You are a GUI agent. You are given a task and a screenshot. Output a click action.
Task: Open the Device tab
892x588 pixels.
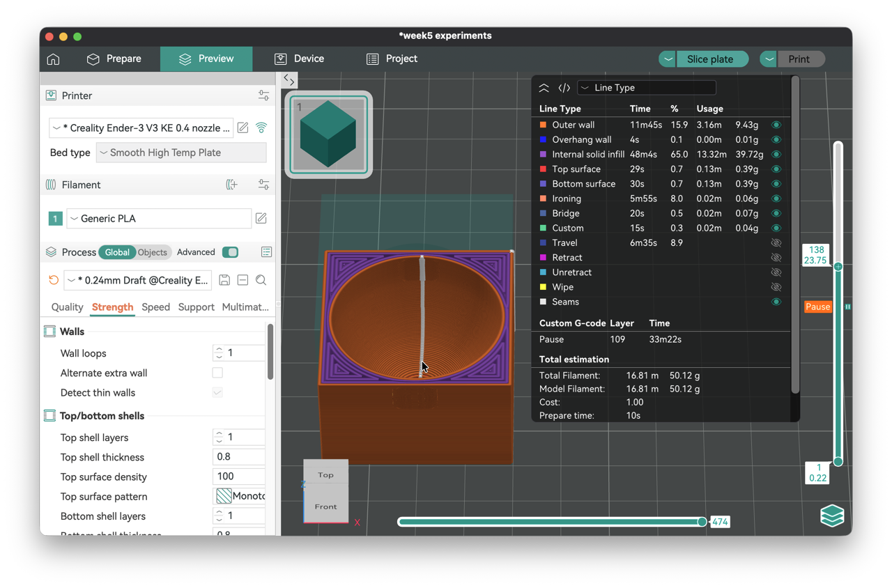[299, 59]
